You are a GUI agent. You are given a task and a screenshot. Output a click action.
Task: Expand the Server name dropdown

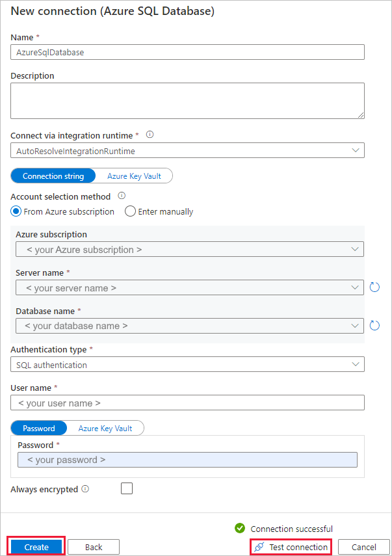point(355,287)
